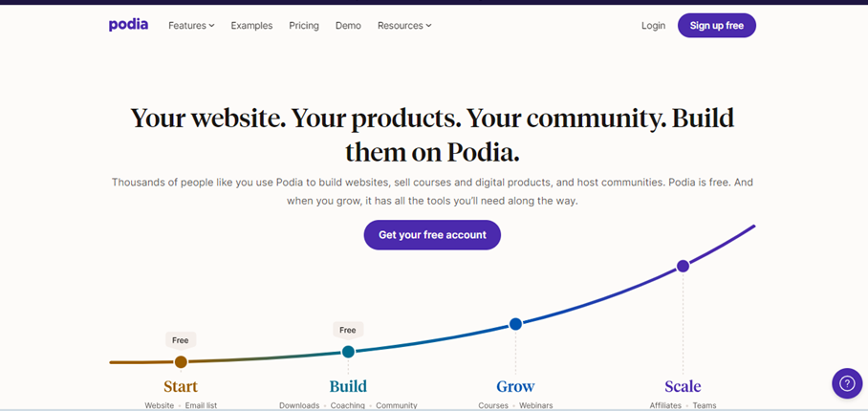Click the podia logo
Image resolution: width=868 pixels, height=411 pixels.
128,25
